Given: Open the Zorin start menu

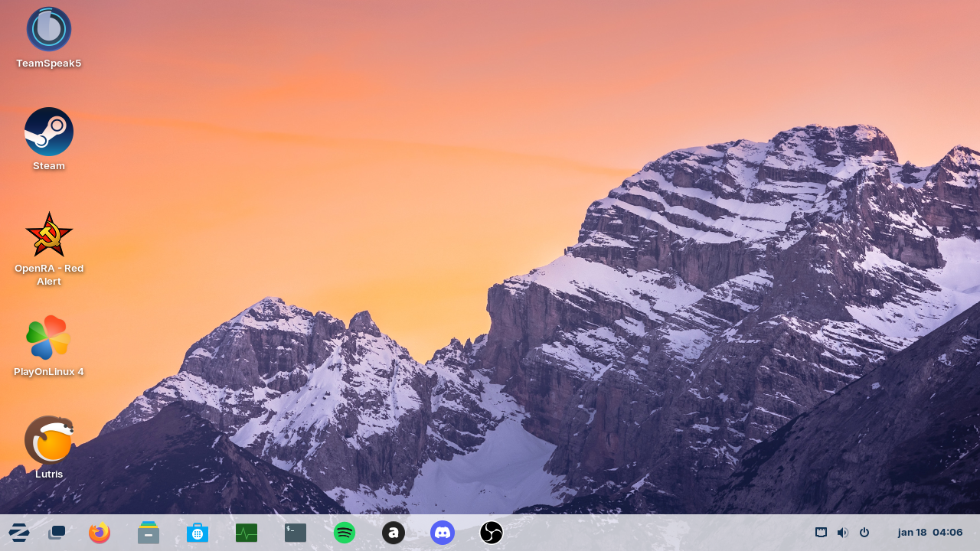Looking at the screenshot, I should [19, 533].
